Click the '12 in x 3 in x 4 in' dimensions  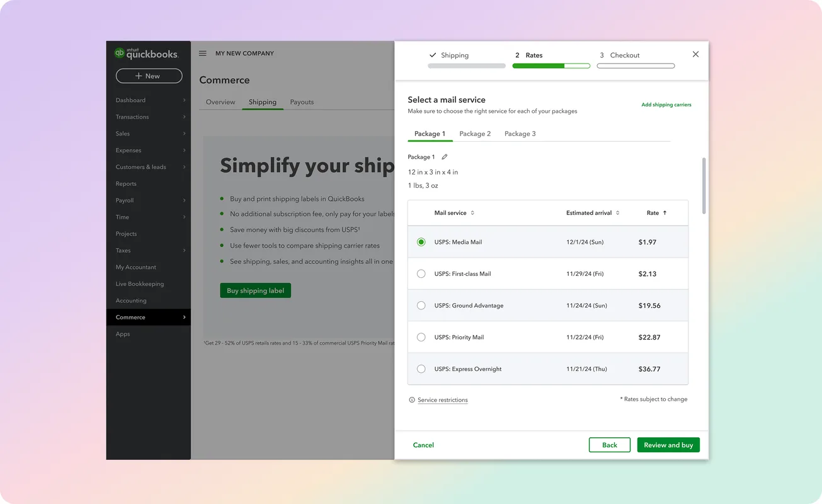tap(433, 172)
